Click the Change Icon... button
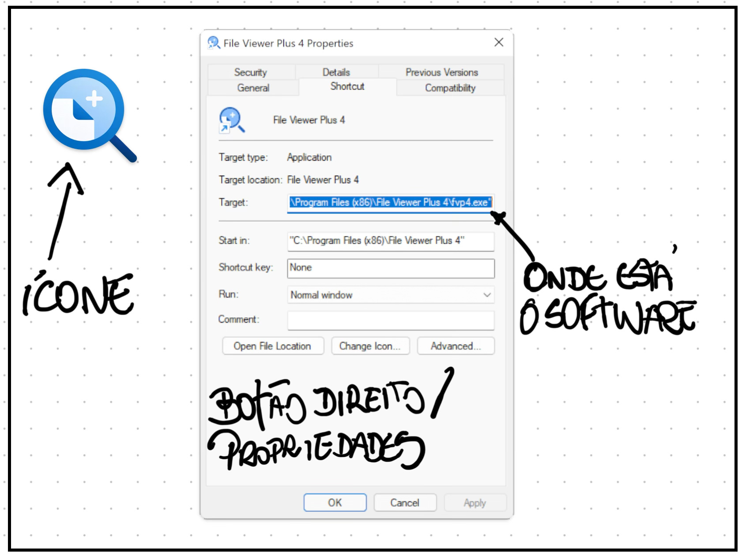 coord(370,346)
